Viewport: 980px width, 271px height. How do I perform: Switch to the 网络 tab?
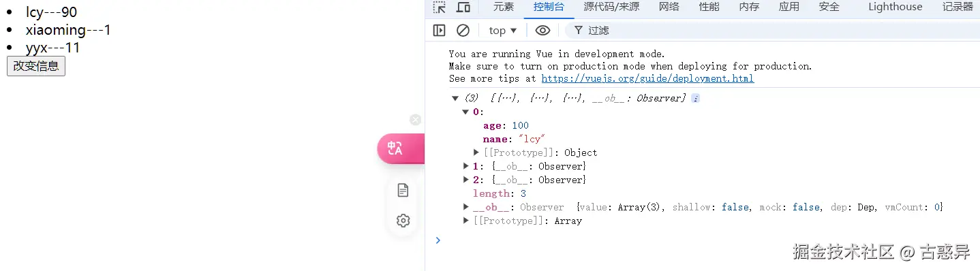click(x=669, y=7)
